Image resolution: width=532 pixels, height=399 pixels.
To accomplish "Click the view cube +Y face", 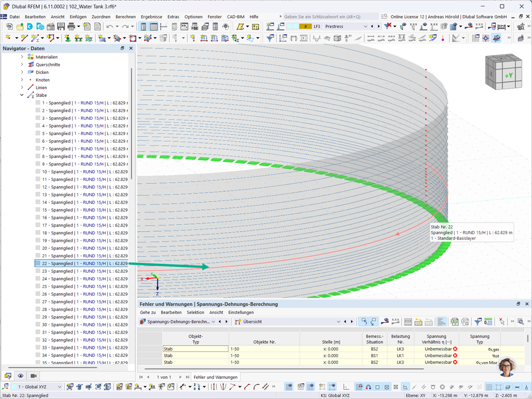I will (x=508, y=76).
